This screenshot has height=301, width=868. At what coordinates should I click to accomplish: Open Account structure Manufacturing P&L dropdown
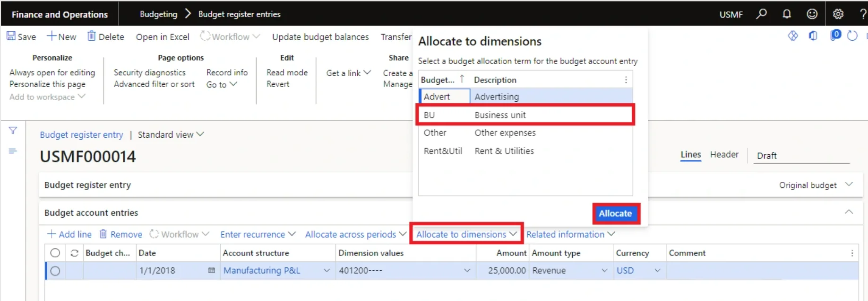pos(326,271)
